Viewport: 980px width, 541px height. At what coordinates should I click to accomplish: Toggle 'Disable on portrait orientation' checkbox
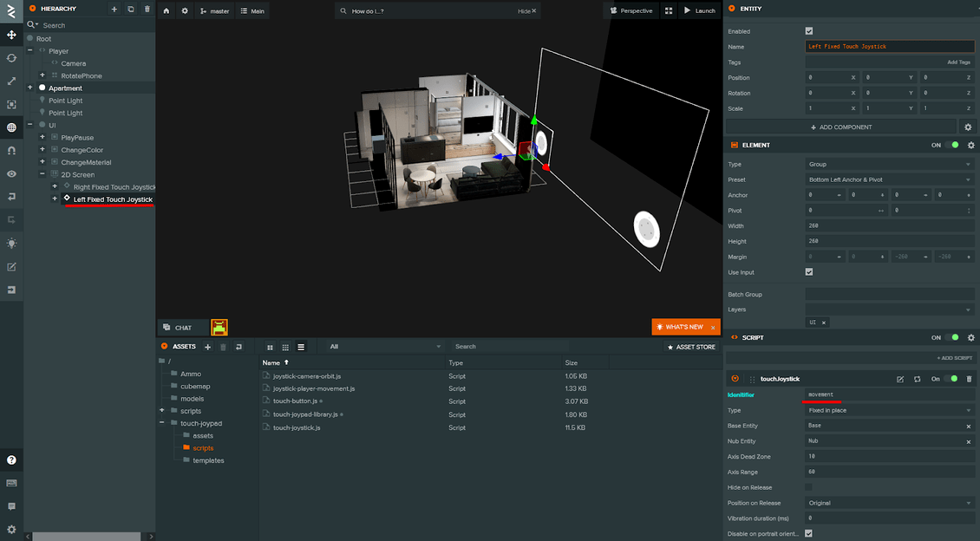808,533
